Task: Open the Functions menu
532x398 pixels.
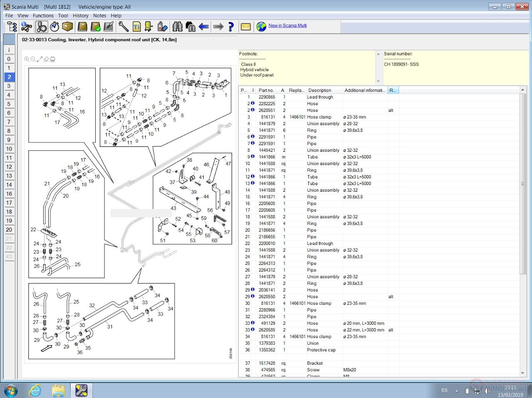Action: pyautogui.click(x=43, y=15)
